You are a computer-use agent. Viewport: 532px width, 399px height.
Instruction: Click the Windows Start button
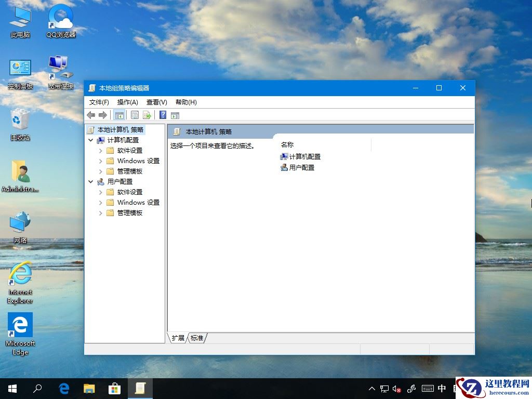coord(11,388)
